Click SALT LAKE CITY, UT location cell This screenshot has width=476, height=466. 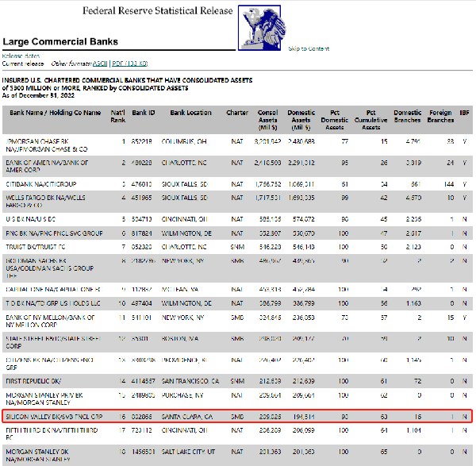[188, 452]
